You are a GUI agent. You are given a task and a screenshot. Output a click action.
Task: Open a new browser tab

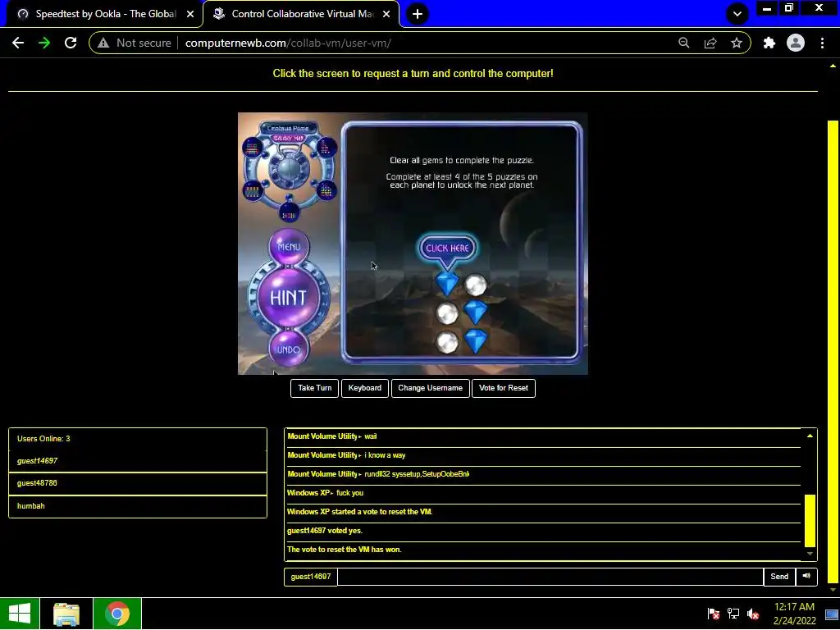click(418, 14)
